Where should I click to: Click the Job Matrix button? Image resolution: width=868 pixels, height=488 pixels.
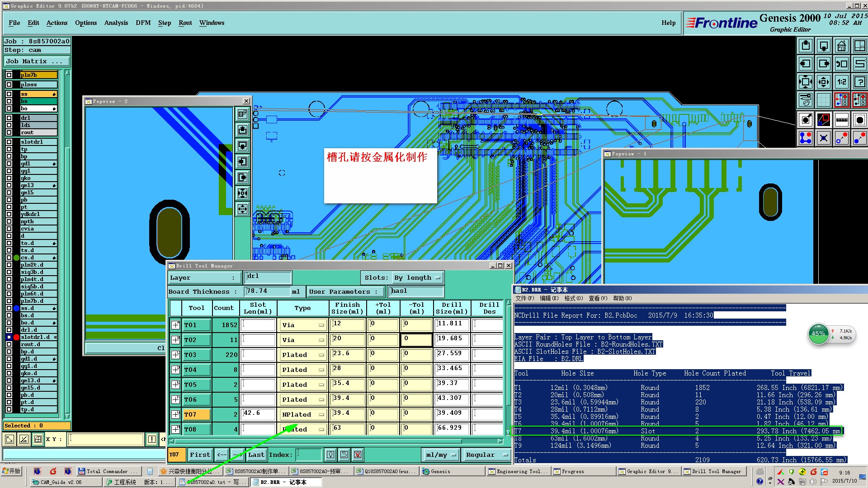(x=37, y=61)
